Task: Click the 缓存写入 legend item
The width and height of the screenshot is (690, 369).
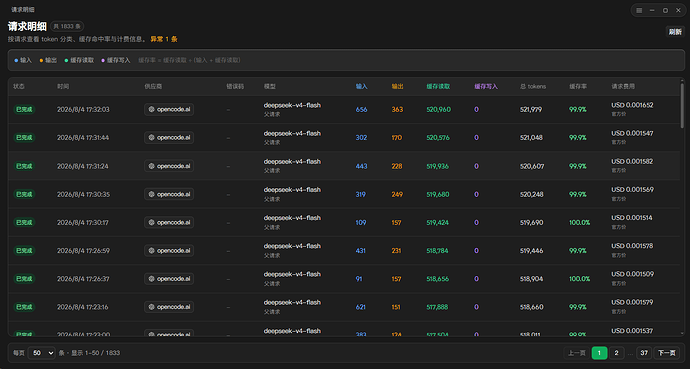Action: click(x=116, y=60)
